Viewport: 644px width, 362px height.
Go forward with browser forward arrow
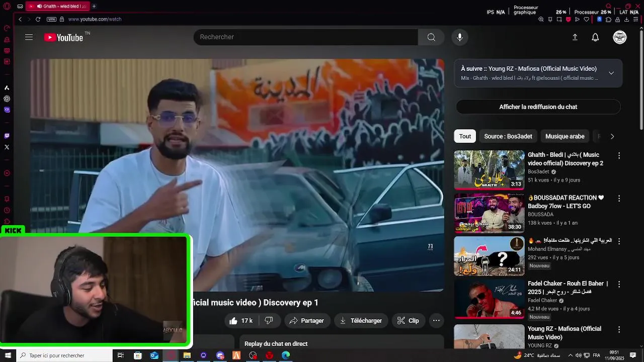point(29,19)
